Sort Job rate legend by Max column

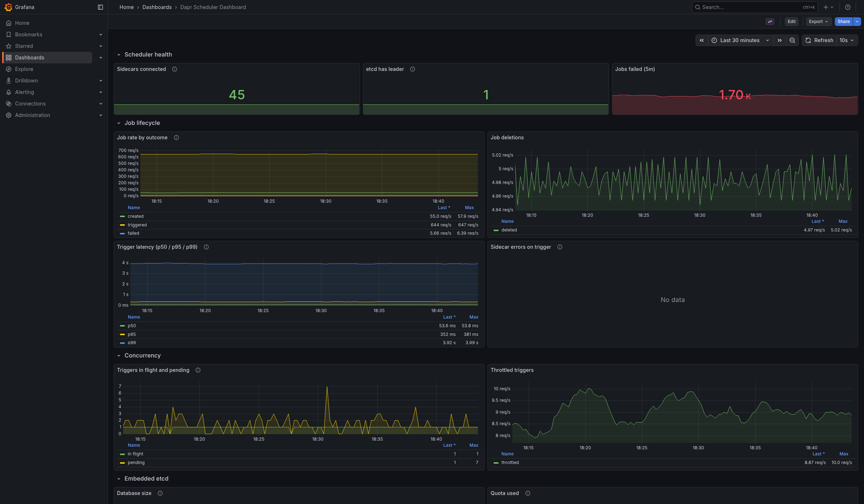(469, 208)
